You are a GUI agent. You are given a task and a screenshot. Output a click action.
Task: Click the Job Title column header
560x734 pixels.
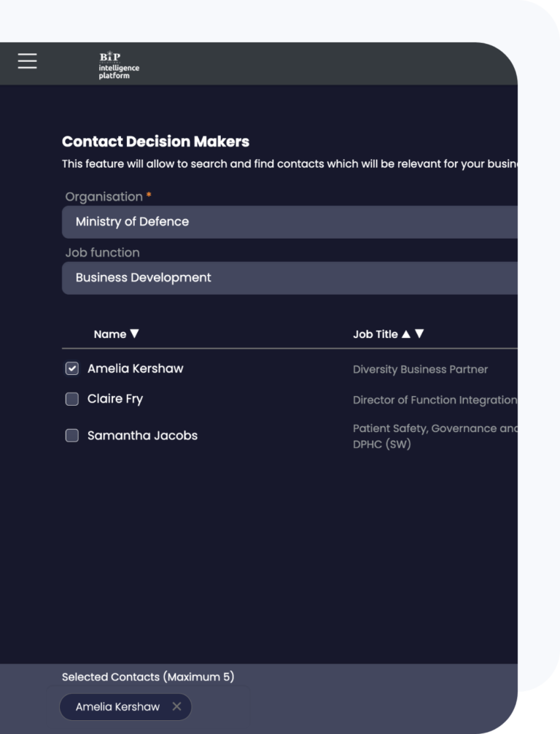coord(376,334)
